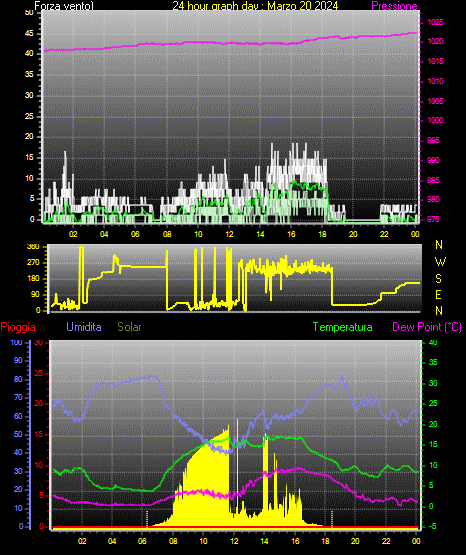Image resolution: width=466 pixels, height=555 pixels.
Task: Click the W compass direction label
Action: [x=440, y=262]
